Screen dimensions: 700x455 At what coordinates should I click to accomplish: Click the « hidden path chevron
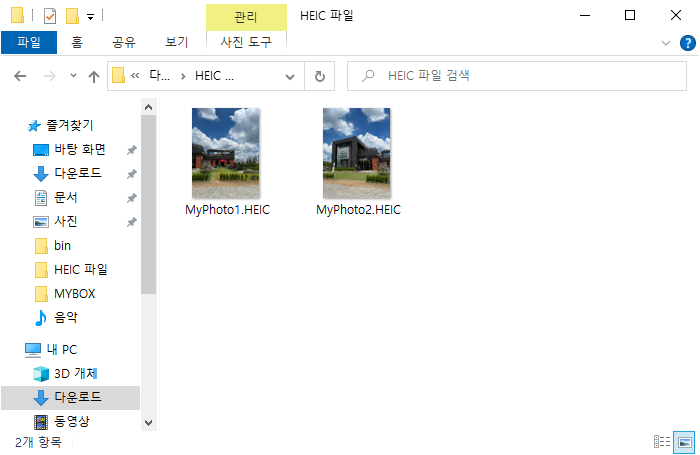(135, 76)
